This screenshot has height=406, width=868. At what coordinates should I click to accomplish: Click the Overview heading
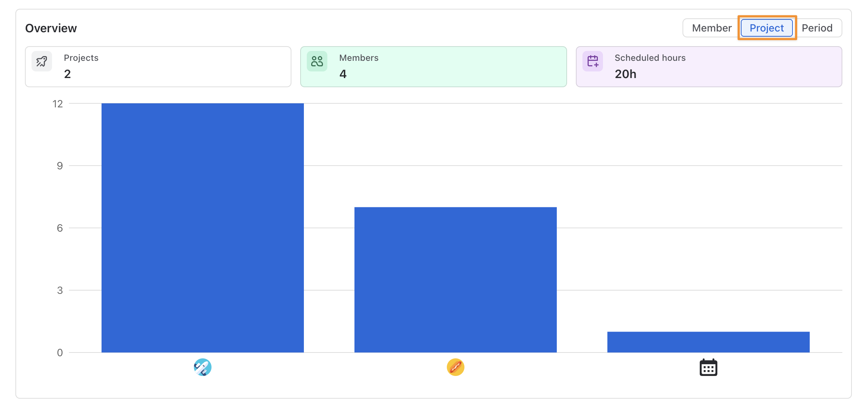pyautogui.click(x=51, y=28)
